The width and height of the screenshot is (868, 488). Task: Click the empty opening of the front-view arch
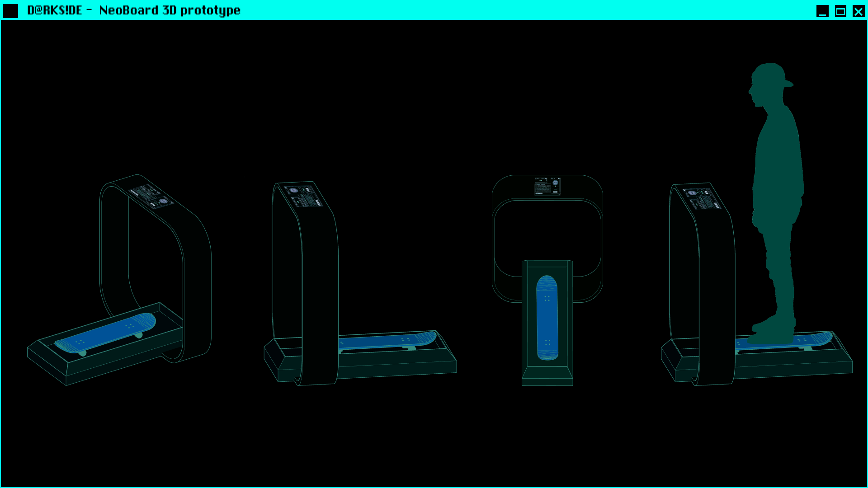547,230
